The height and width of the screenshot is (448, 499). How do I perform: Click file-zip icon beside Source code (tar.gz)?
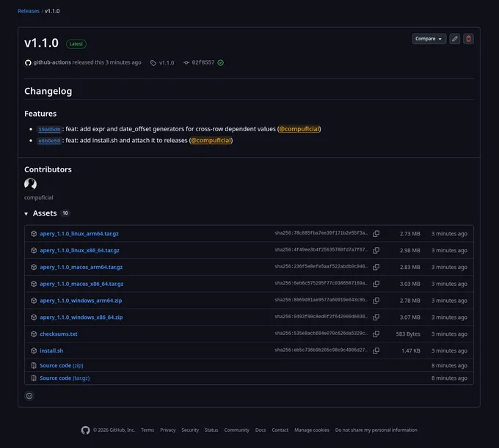34,378
